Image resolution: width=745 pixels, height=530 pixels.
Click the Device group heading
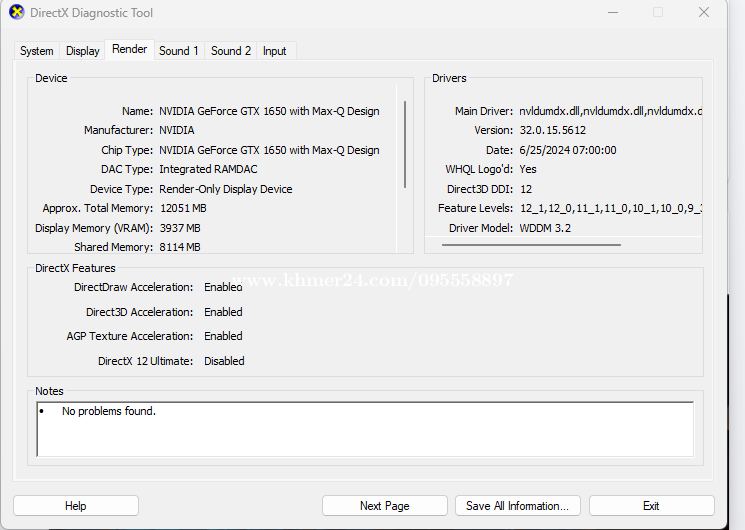(51, 78)
